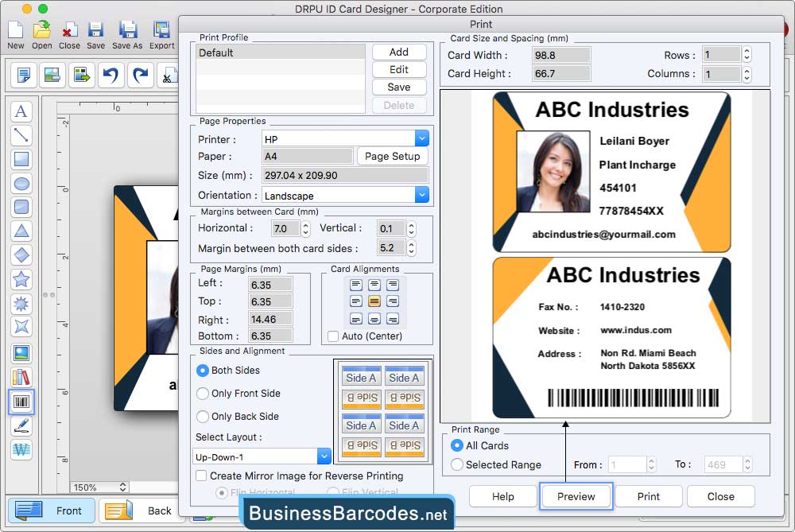Viewport: 795px width, 532px height.
Task: Open the Orientation dropdown
Action: point(422,195)
